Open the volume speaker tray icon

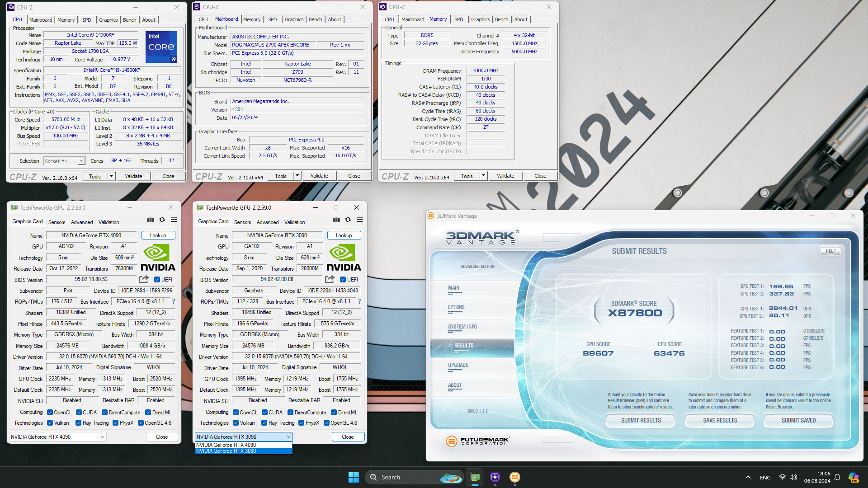click(x=793, y=477)
